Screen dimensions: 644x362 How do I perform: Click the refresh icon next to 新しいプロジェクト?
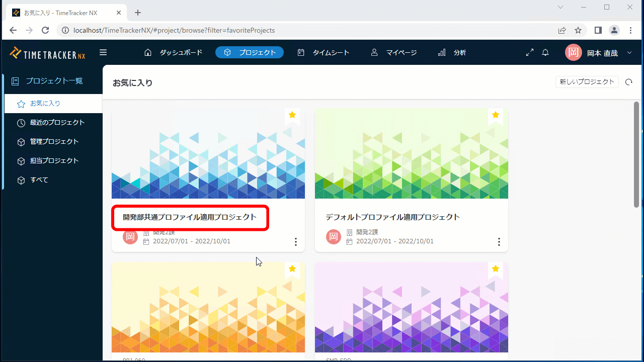click(628, 82)
